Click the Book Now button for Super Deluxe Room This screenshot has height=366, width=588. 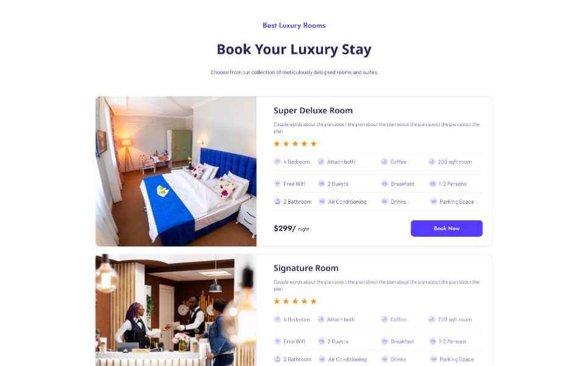[x=446, y=228]
